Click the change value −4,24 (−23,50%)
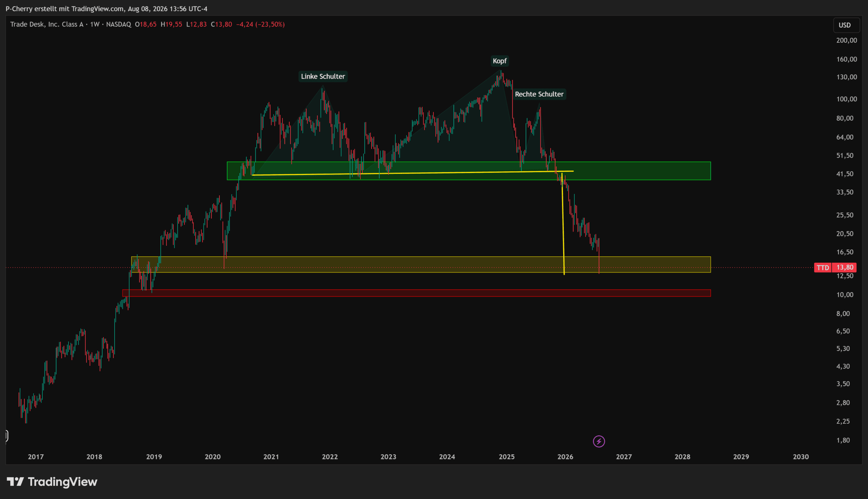 pos(260,24)
